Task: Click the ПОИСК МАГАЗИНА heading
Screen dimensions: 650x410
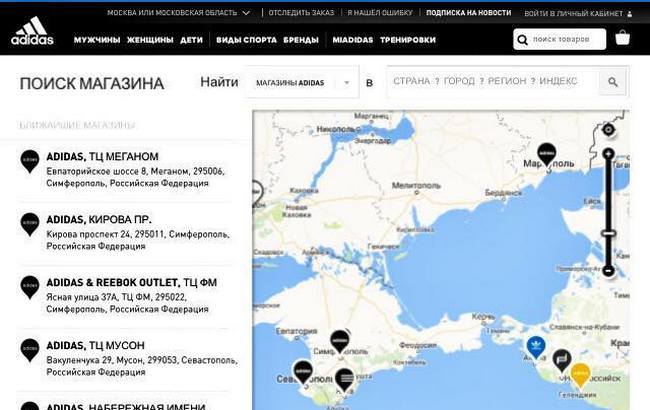Action: pos(92,84)
